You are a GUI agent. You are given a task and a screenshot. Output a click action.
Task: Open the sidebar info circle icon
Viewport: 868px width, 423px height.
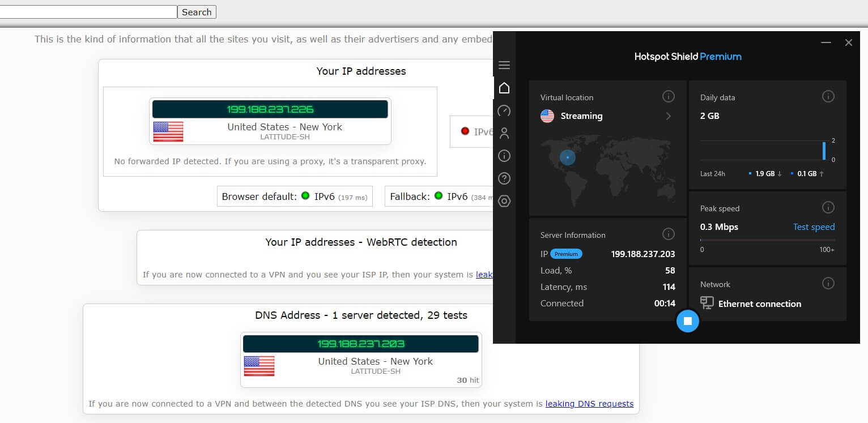[504, 156]
